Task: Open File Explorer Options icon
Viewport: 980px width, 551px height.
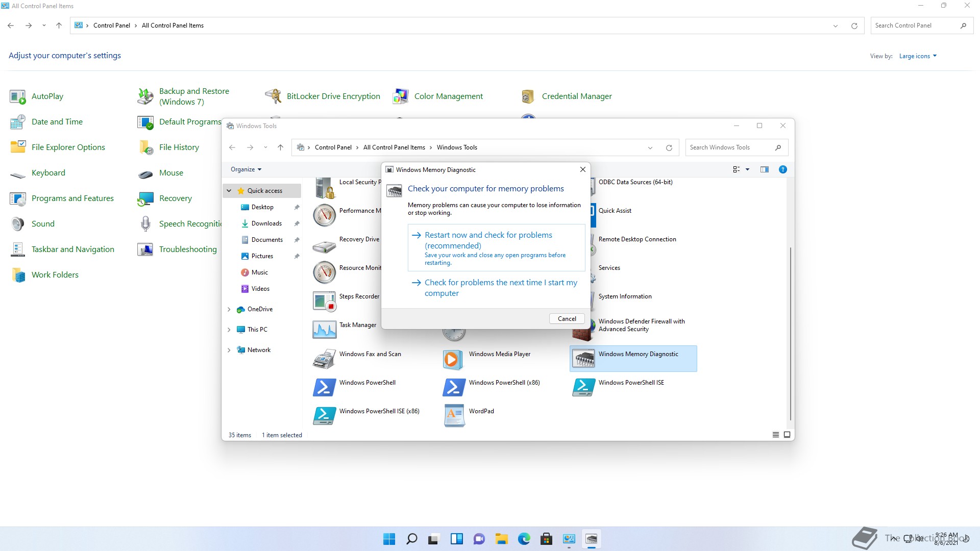Action: coord(18,147)
